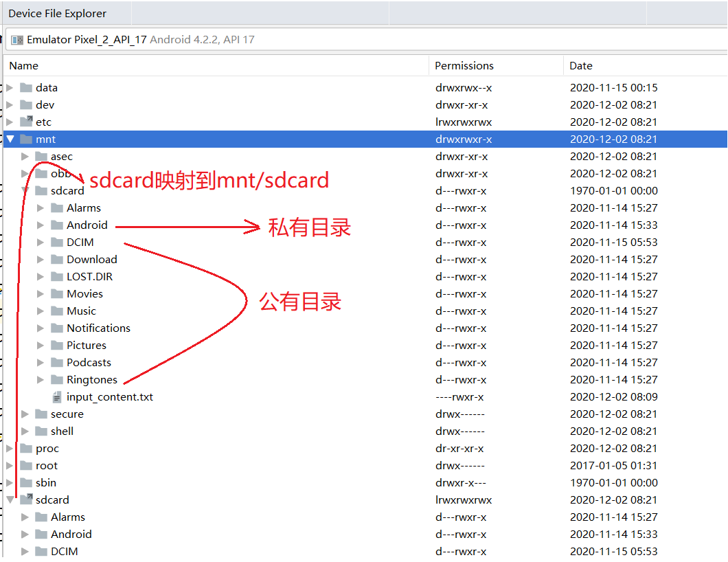
Task: Click the Permissions column header
Action: (x=464, y=66)
